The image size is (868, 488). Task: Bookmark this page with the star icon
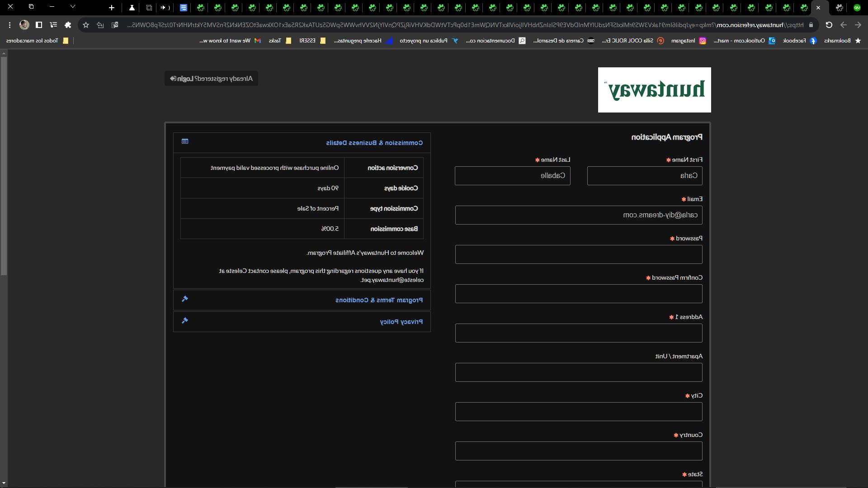point(86,25)
